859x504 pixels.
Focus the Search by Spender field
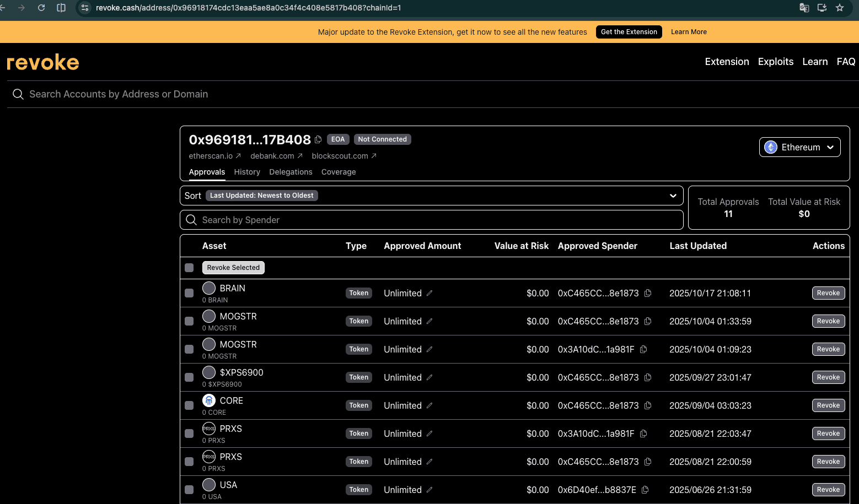click(432, 220)
